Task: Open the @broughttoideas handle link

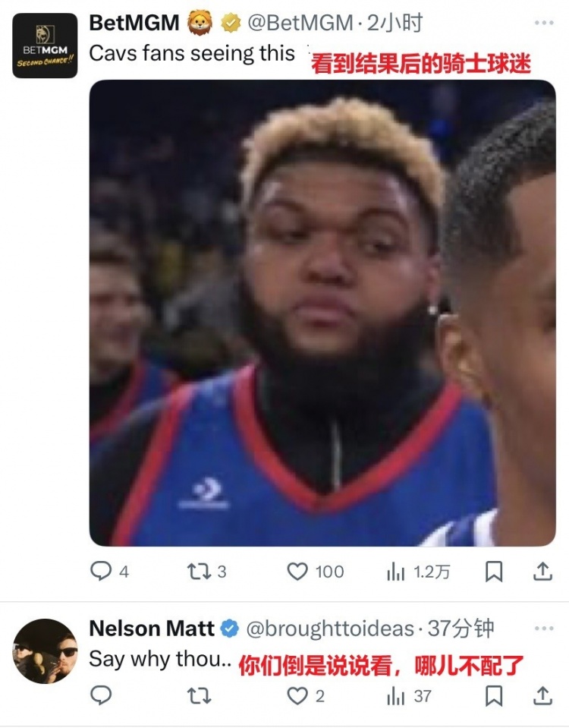Action: pos(330,629)
